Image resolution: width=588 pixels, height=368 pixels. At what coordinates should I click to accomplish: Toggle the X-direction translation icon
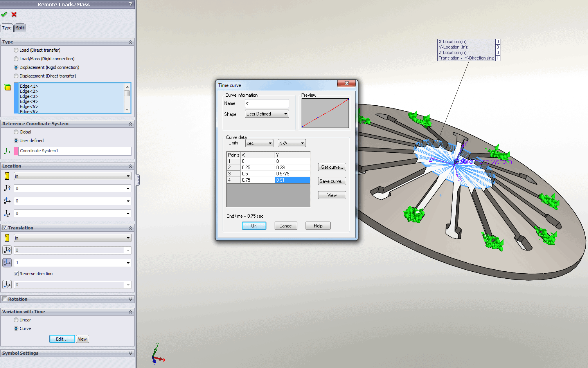7,250
